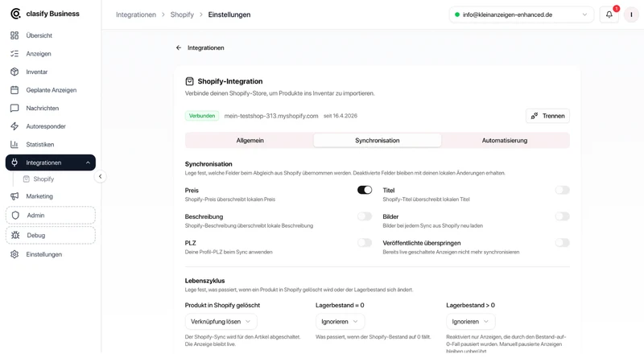Enable the Bilder sync toggle

click(x=562, y=216)
